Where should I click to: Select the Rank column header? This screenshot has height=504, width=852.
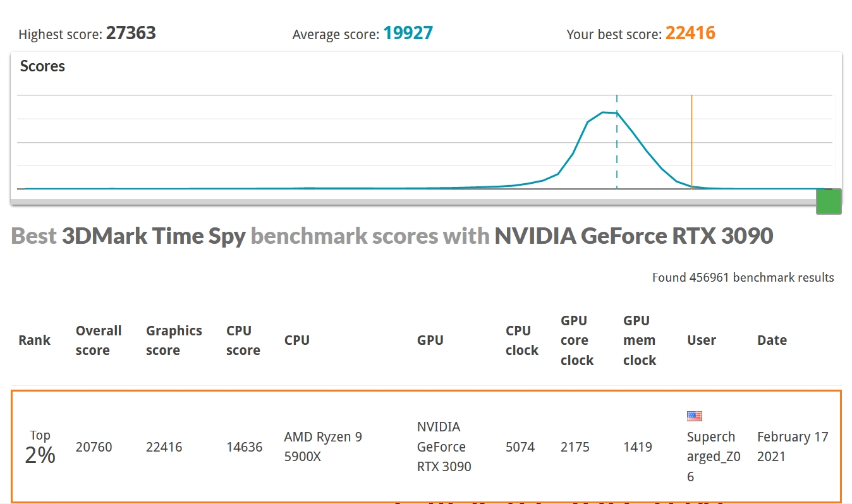34,340
